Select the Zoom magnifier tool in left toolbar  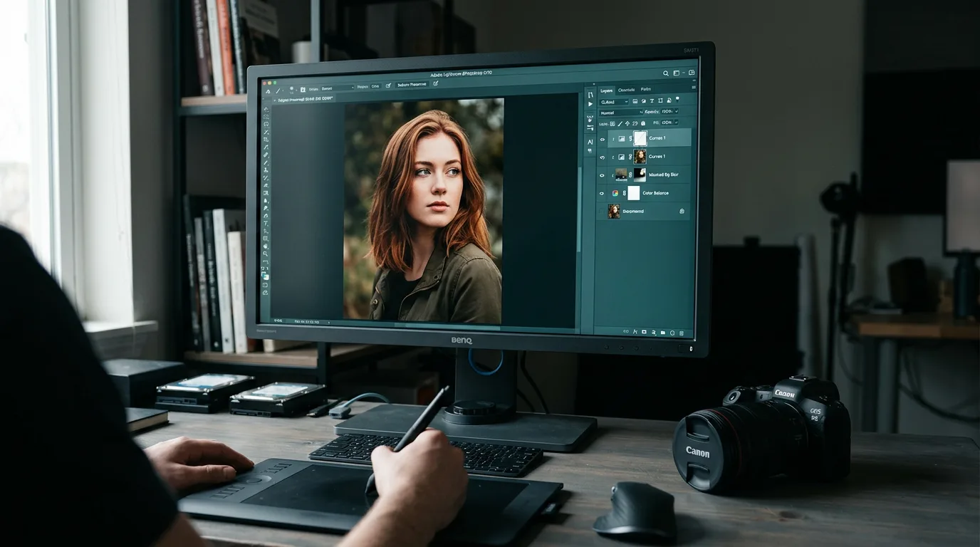point(266,254)
